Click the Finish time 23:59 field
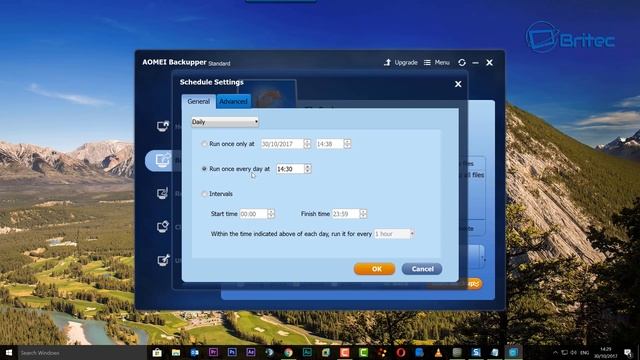The width and height of the screenshot is (640, 360). (346, 214)
